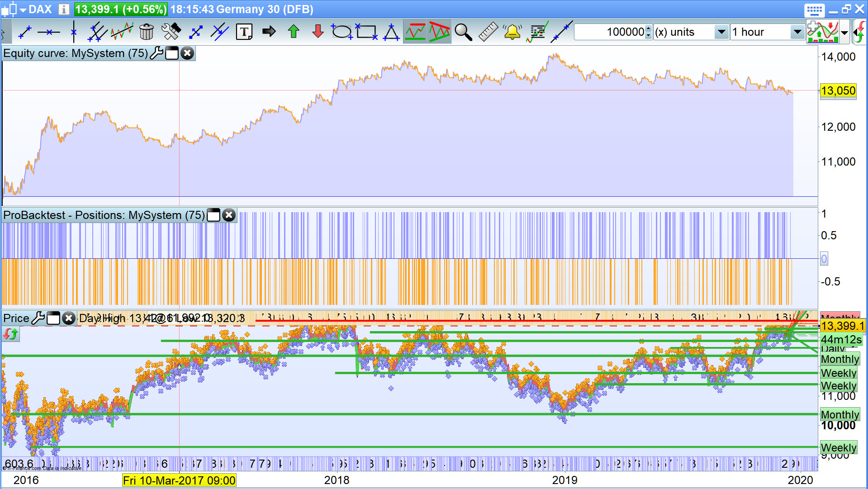
Task: Select the text annotation tool
Action: coord(244,32)
